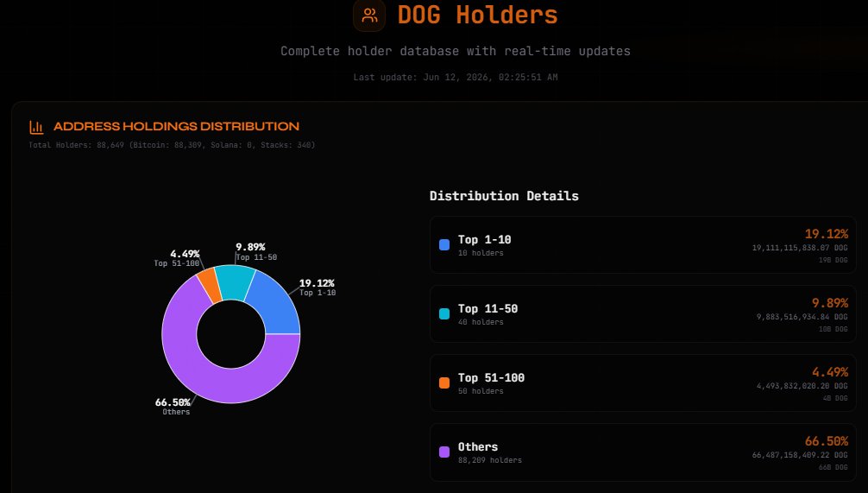Image resolution: width=868 pixels, height=493 pixels.
Task: Click the 'Top 51-100' label beside the chart
Action: pos(177,263)
